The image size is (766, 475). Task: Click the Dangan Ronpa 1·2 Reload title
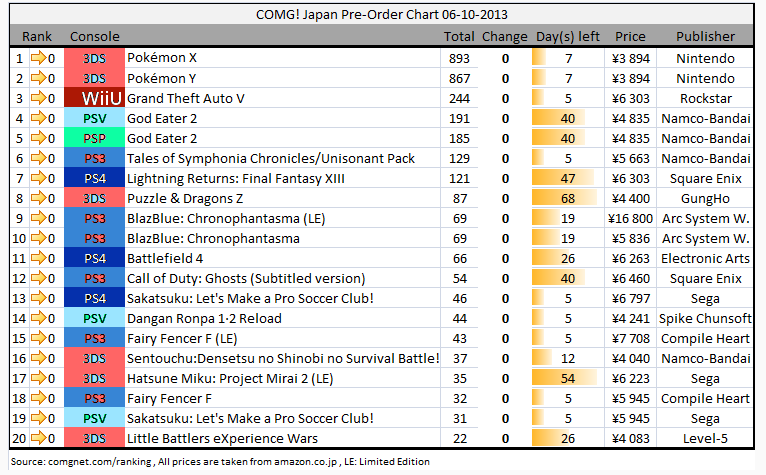204,318
